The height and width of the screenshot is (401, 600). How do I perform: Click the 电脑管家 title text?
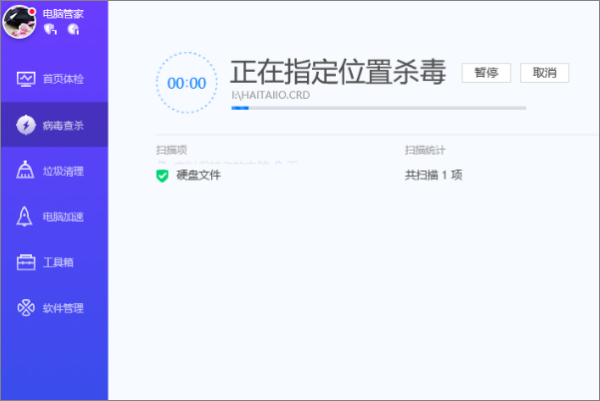[63, 14]
